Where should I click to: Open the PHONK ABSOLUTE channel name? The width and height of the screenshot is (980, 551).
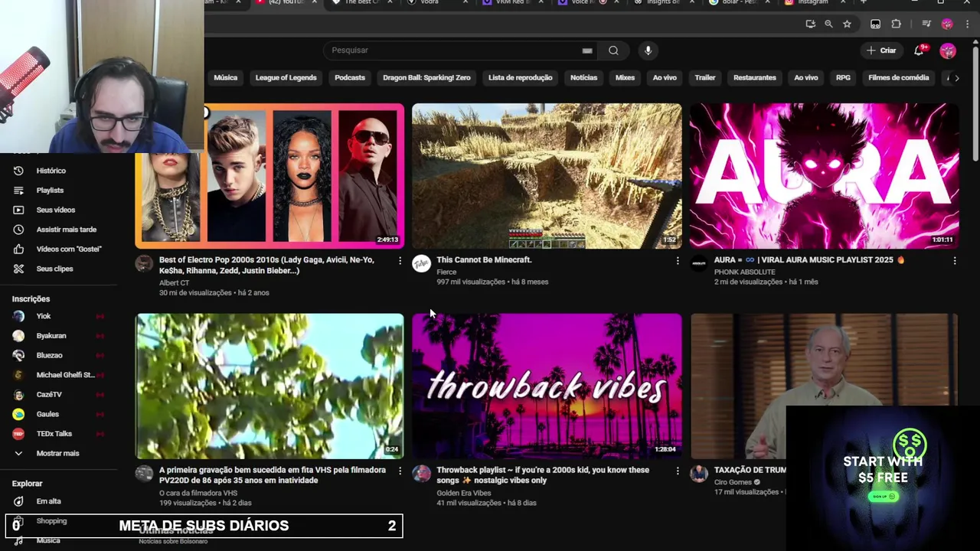point(744,272)
